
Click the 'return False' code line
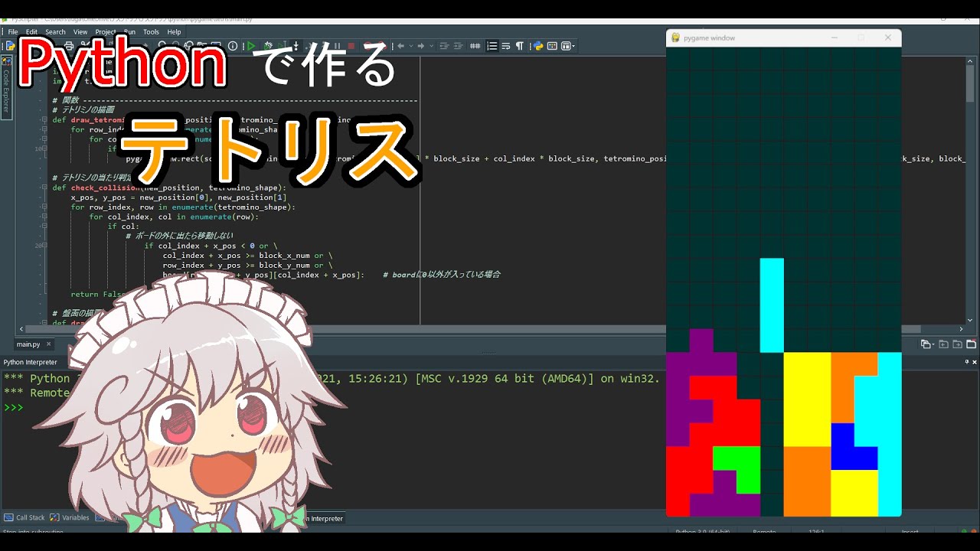97,294
